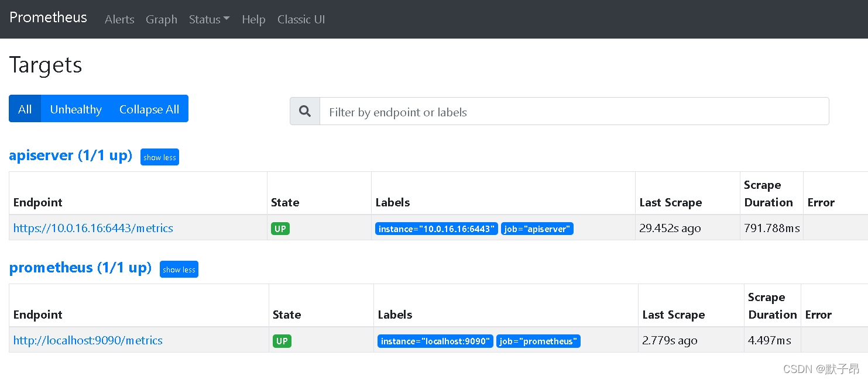This screenshot has height=380, width=868.
Task: Open https://10.0.16.16:6443/metrics endpoint link
Action: point(93,228)
